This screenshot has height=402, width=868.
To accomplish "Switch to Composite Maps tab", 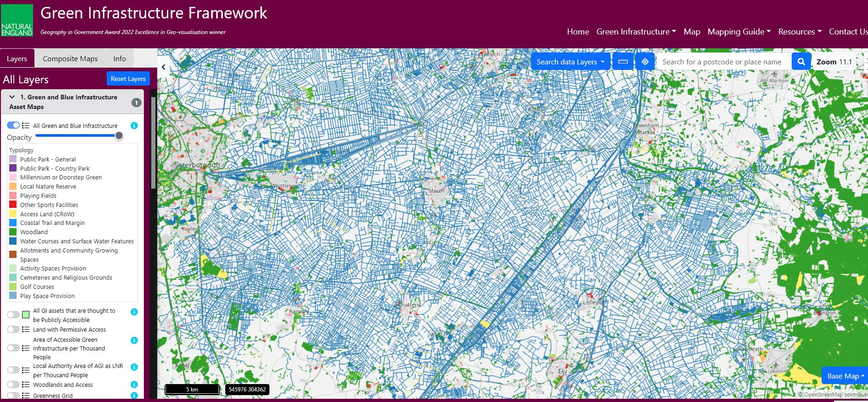I will click(x=70, y=58).
